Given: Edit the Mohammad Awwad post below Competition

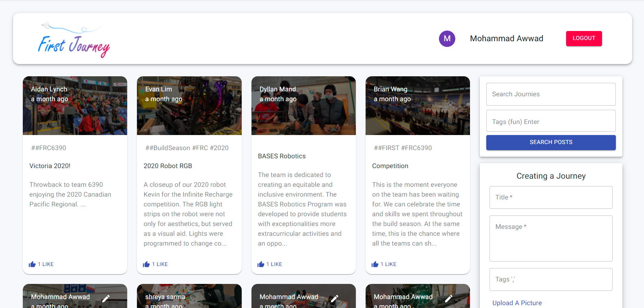Looking at the screenshot, I should point(449,298).
